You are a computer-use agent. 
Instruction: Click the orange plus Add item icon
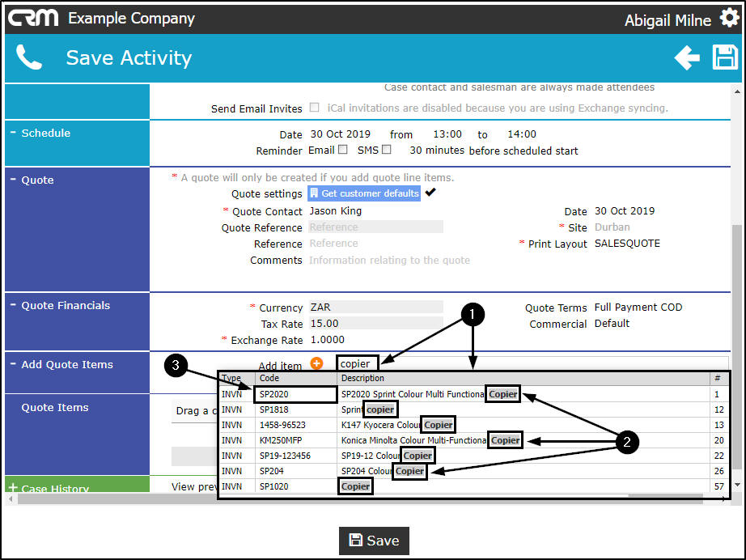(316, 363)
